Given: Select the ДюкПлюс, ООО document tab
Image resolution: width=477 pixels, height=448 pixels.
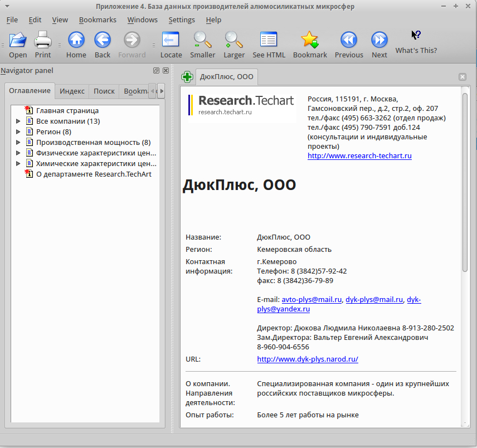Looking at the screenshot, I should tap(227, 77).
